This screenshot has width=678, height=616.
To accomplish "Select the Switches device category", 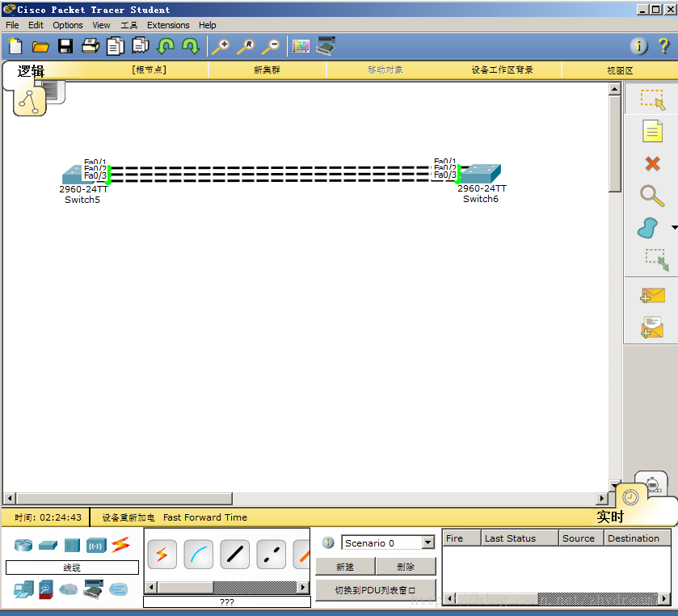I will click(48, 545).
